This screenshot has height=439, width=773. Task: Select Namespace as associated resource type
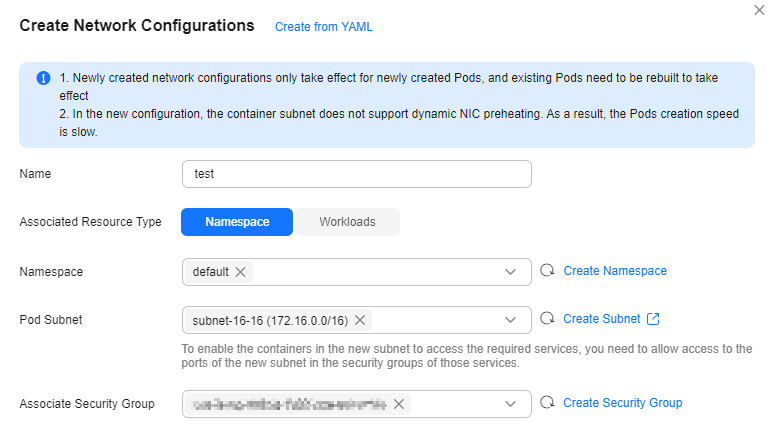point(237,222)
